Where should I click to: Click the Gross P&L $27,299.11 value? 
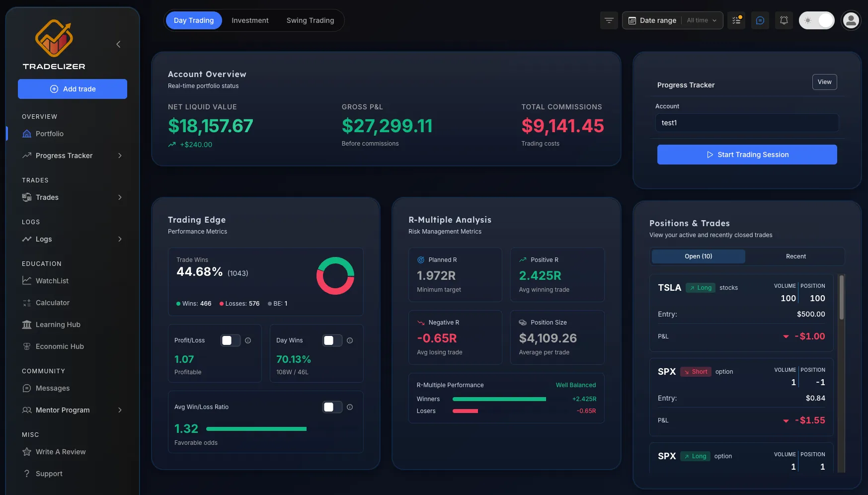(x=387, y=126)
